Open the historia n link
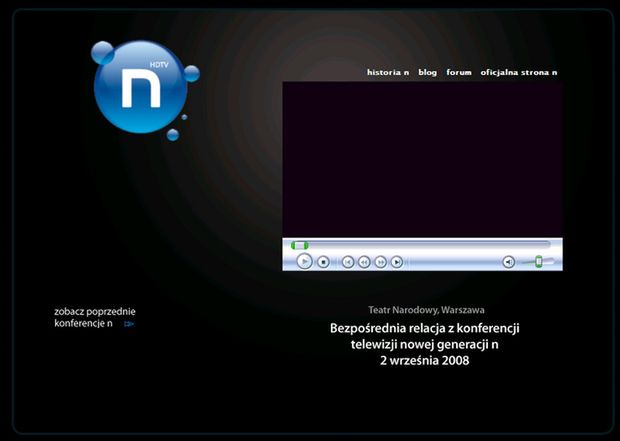This screenshot has height=441, width=620. click(388, 72)
